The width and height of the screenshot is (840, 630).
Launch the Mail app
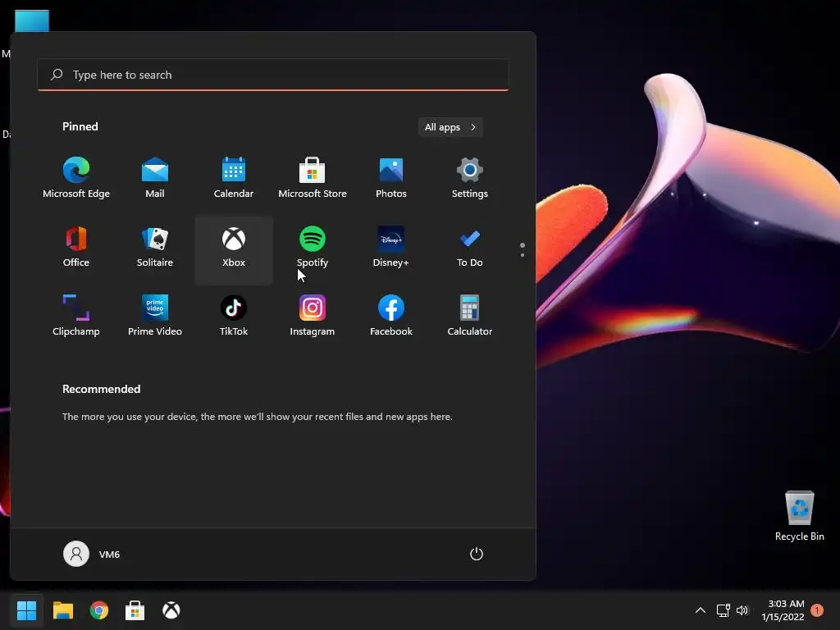click(155, 178)
